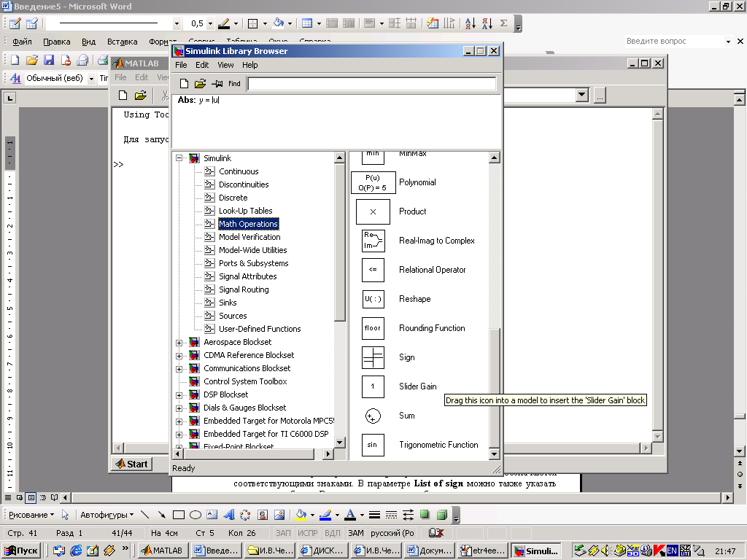Image resolution: width=747 pixels, height=560 pixels.
Task: Toggle the stay-on-top pin icon
Action: pyautogui.click(x=217, y=84)
